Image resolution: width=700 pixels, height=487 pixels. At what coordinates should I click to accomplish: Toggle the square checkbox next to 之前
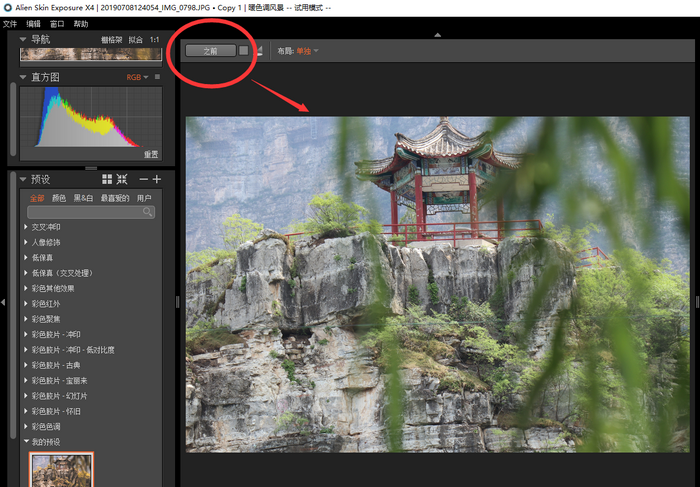pyautogui.click(x=243, y=50)
